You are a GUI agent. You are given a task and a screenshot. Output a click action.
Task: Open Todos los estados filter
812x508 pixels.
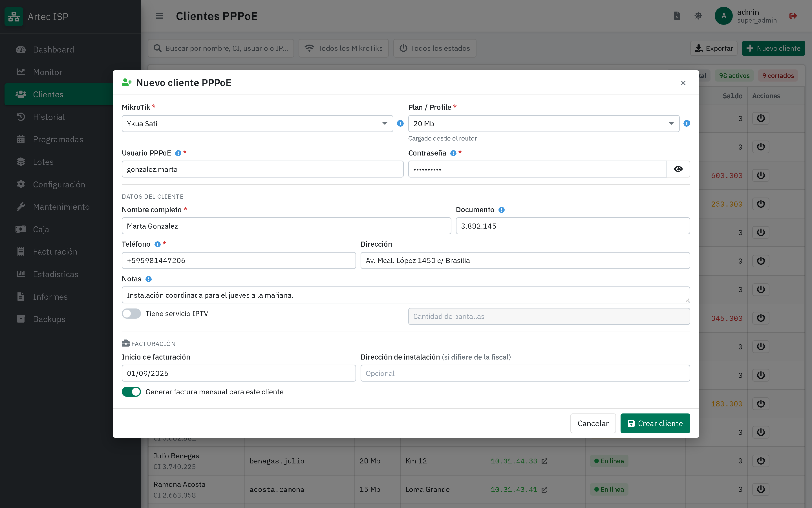point(434,48)
